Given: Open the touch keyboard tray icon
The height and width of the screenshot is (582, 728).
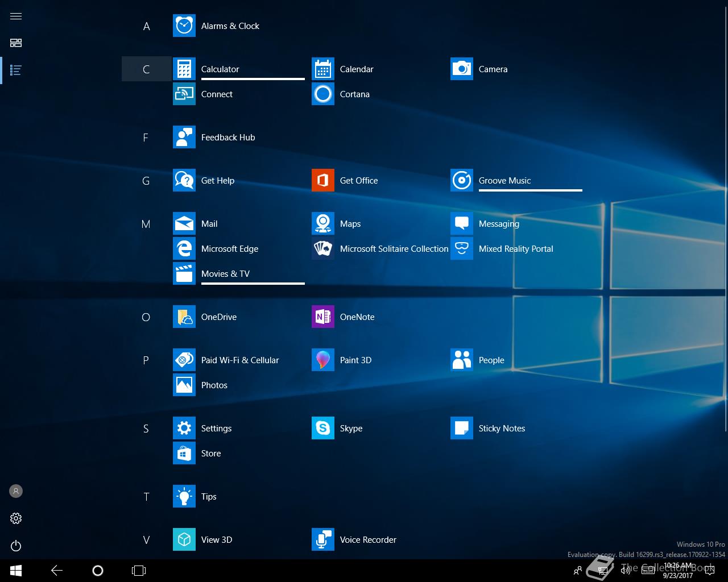Looking at the screenshot, I should (x=648, y=571).
